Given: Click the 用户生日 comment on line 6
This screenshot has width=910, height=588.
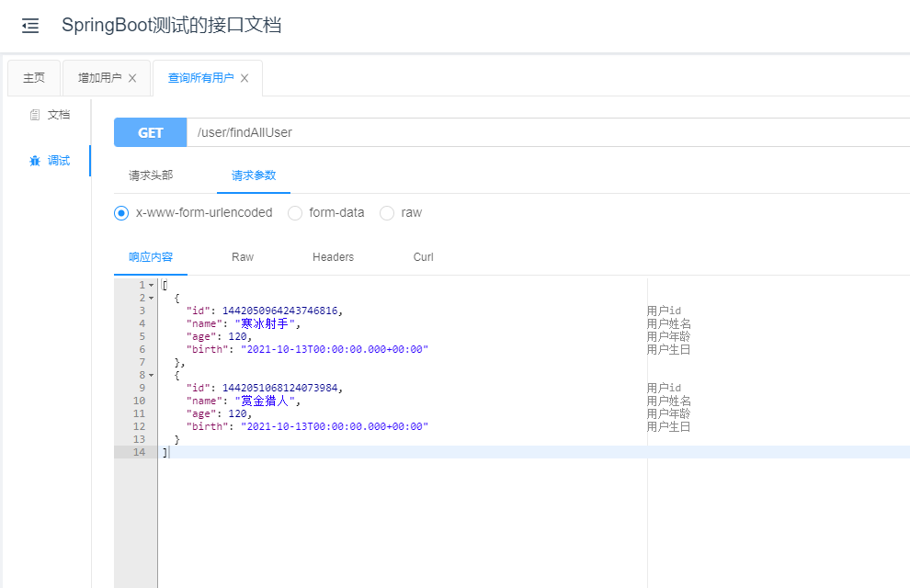Looking at the screenshot, I should pyautogui.click(x=668, y=349).
